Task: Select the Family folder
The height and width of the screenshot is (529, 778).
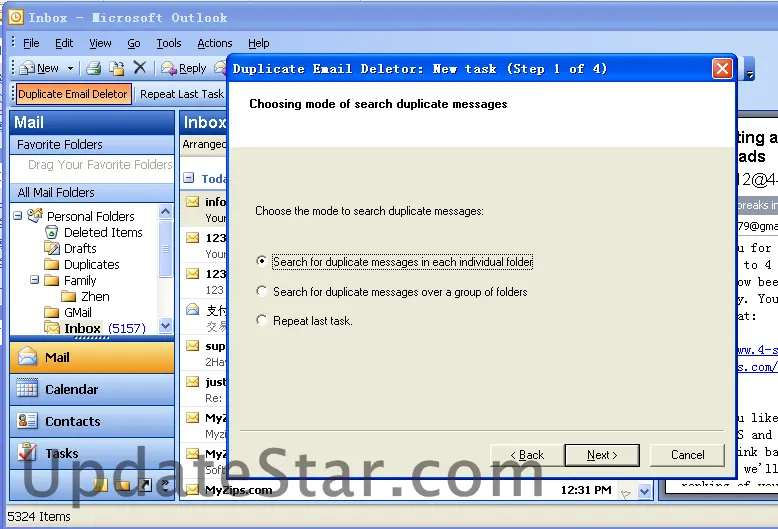Action: tap(79, 280)
